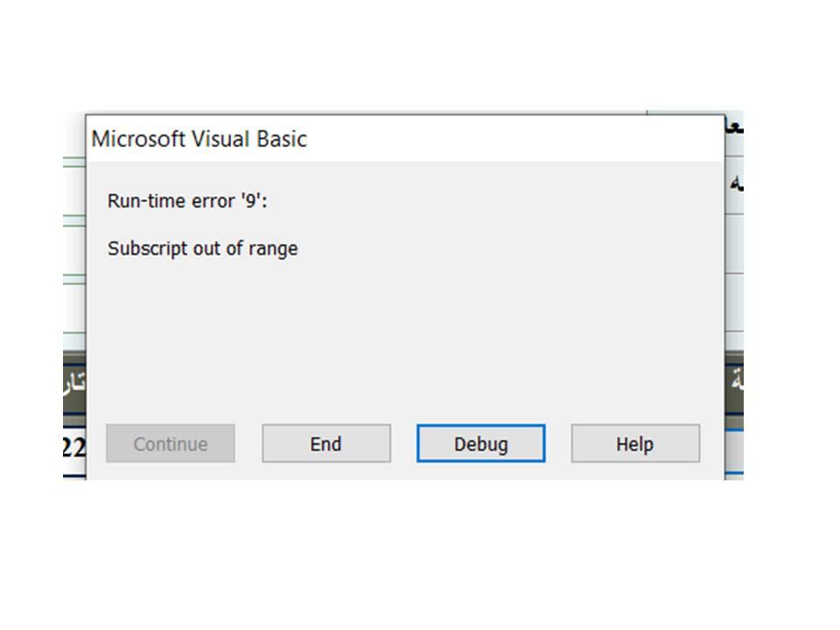The image size is (840, 630).
Task: Click the End button in the error dialog
Action: 326,443
